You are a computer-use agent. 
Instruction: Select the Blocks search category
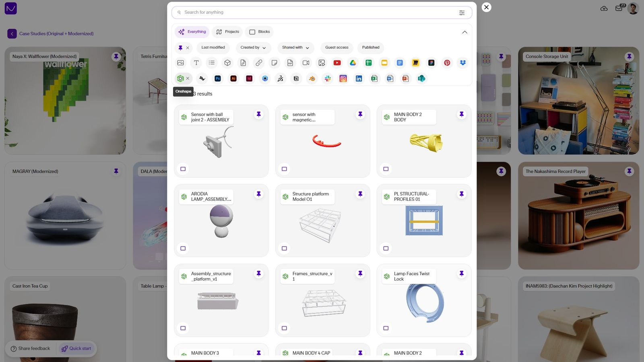coord(259,31)
